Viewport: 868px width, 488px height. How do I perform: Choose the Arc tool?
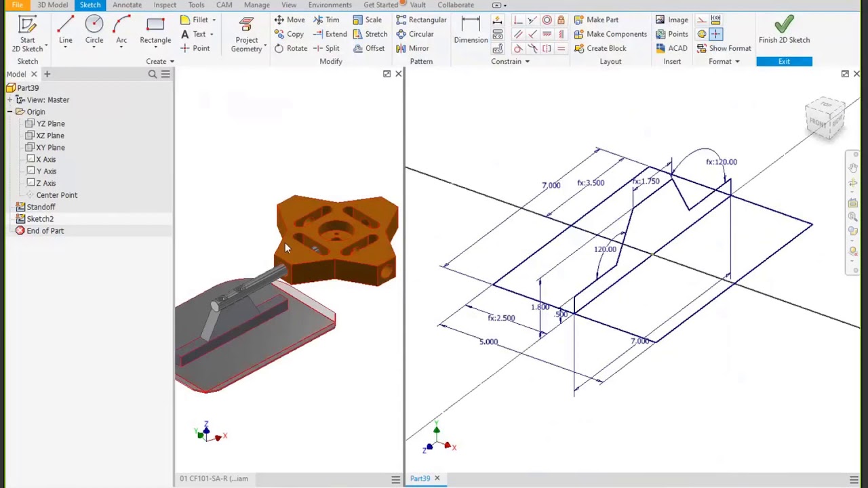(121, 31)
